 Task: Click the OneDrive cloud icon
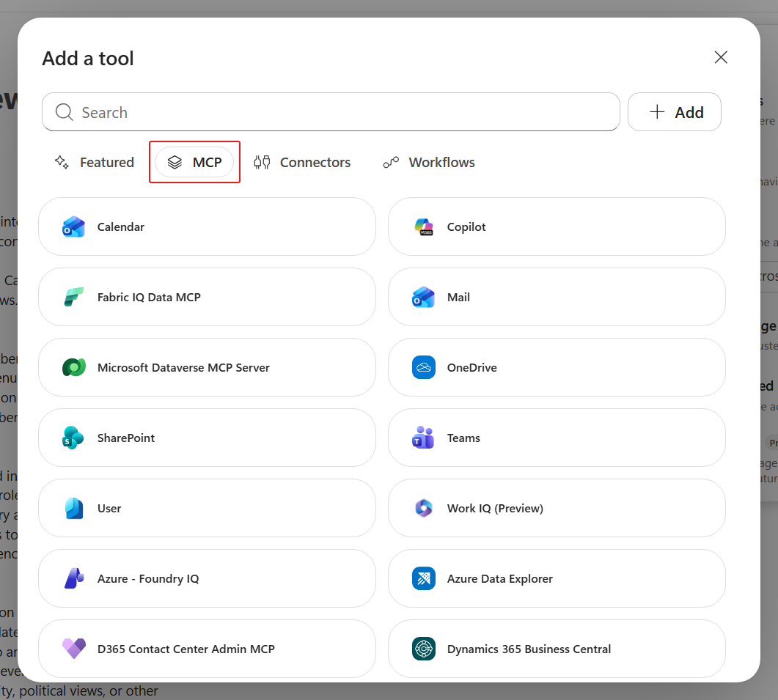pos(424,368)
